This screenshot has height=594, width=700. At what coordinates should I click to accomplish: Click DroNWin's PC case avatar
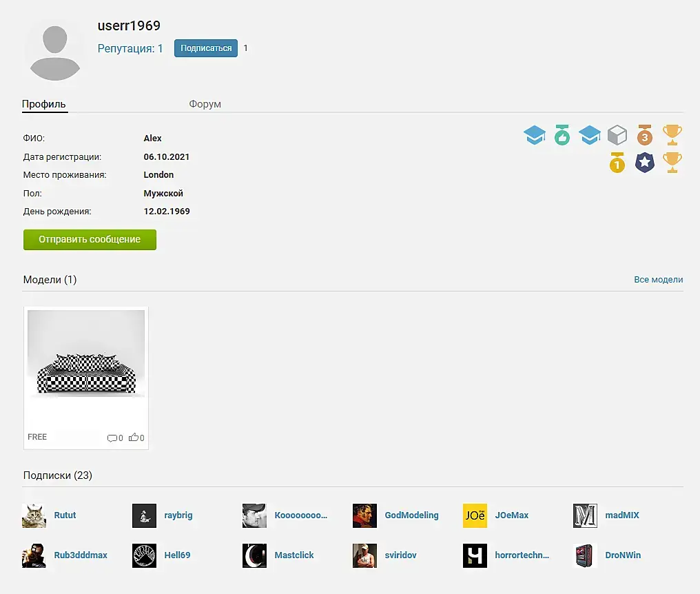(x=585, y=555)
